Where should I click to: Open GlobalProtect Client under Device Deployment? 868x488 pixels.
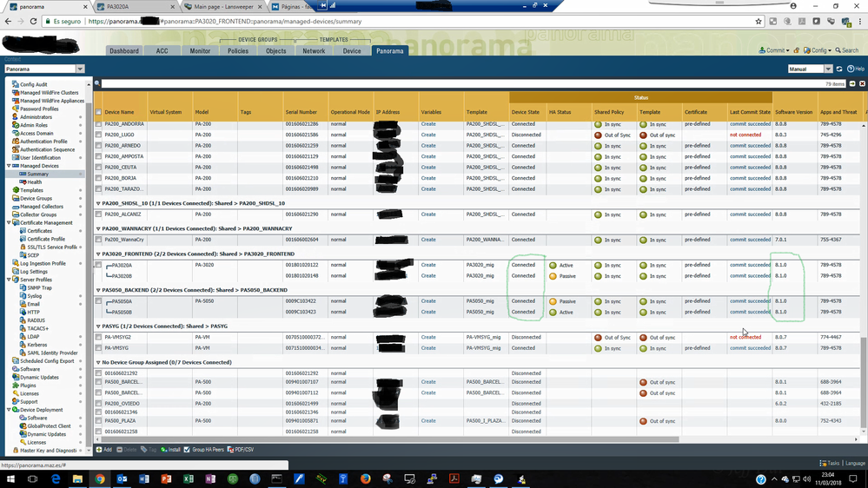click(x=49, y=426)
